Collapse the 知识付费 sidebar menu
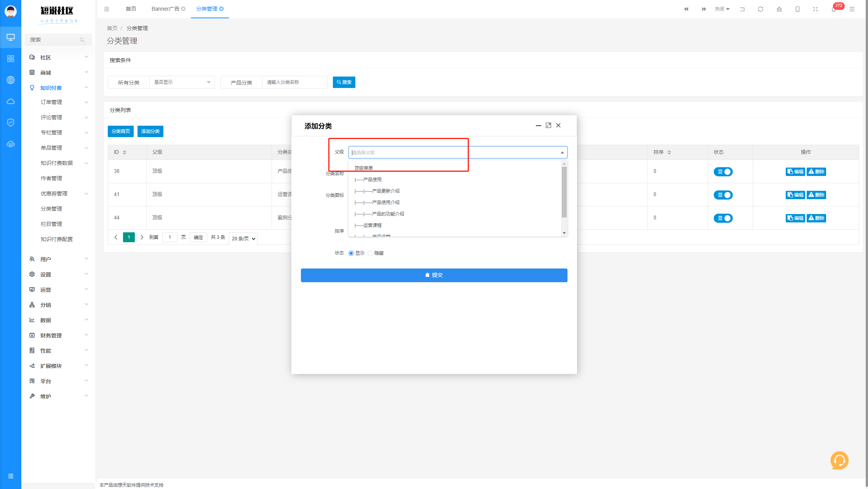 (x=59, y=88)
